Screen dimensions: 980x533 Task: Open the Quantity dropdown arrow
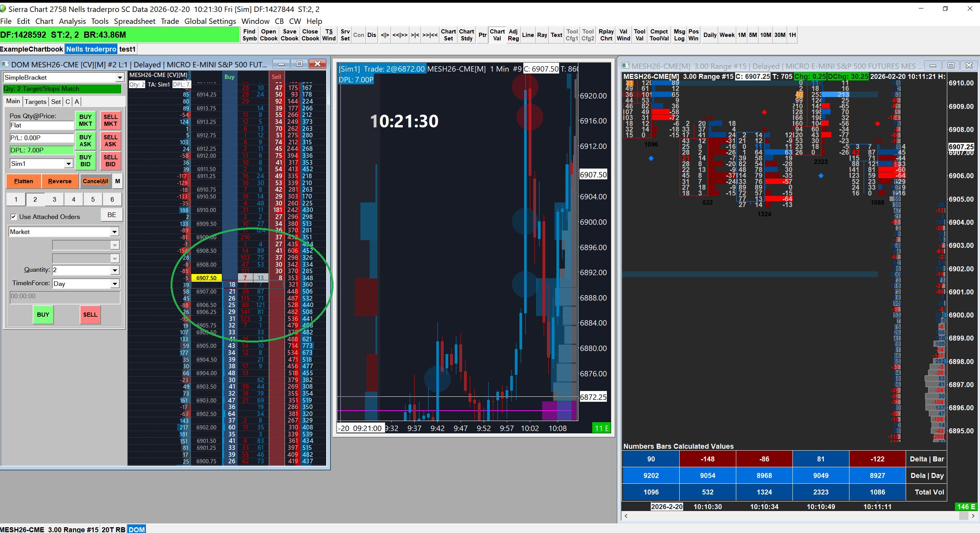(x=115, y=270)
